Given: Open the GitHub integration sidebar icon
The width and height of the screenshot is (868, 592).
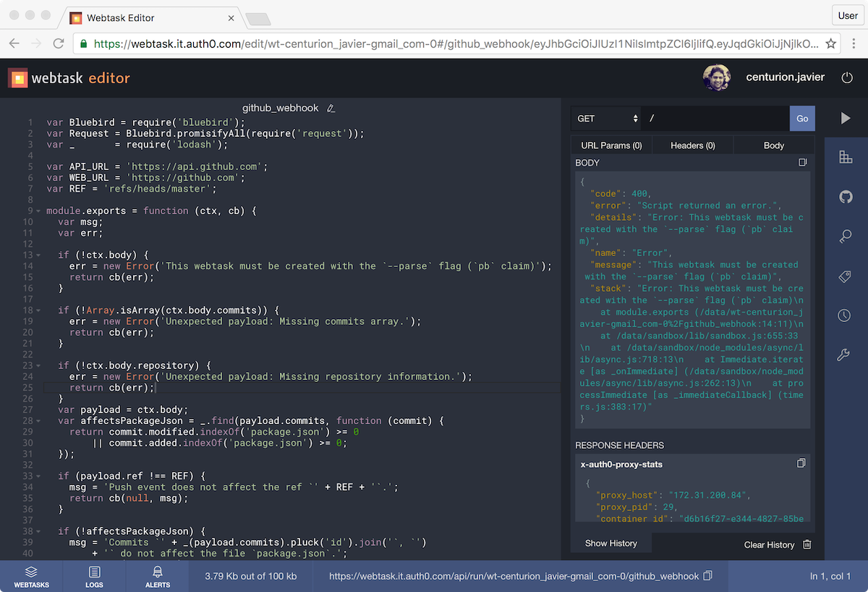Looking at the screenshot, I should tap(846, 196).
